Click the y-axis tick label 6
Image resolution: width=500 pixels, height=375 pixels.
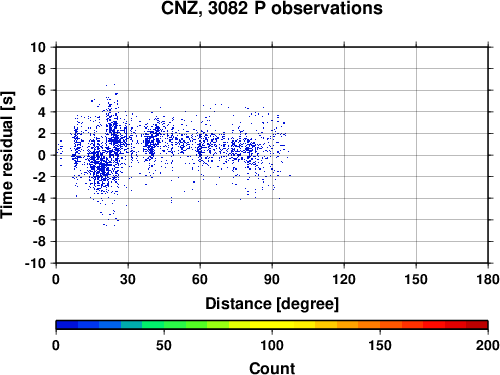(x=42, y=90)
